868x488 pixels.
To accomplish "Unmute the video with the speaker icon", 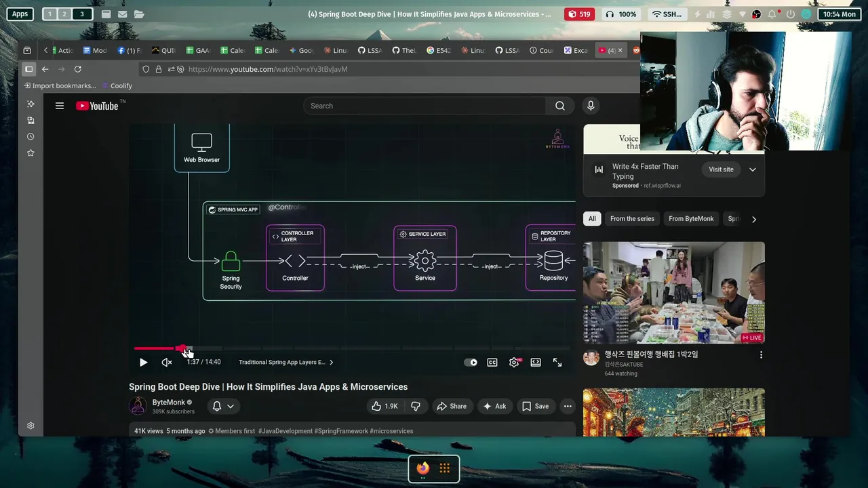I will [167, 363].
